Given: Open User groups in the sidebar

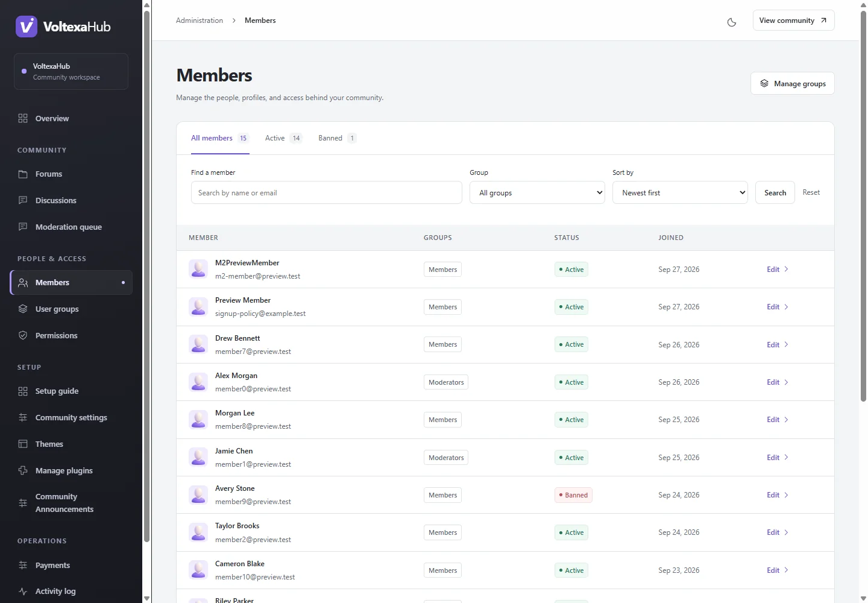Looking at the screenshot, I should point(71,309).
